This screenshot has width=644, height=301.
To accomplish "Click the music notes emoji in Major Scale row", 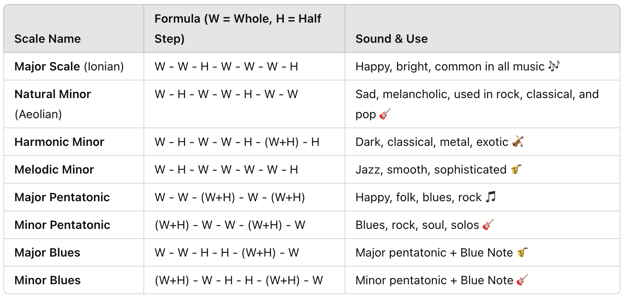I will [554, 66].
